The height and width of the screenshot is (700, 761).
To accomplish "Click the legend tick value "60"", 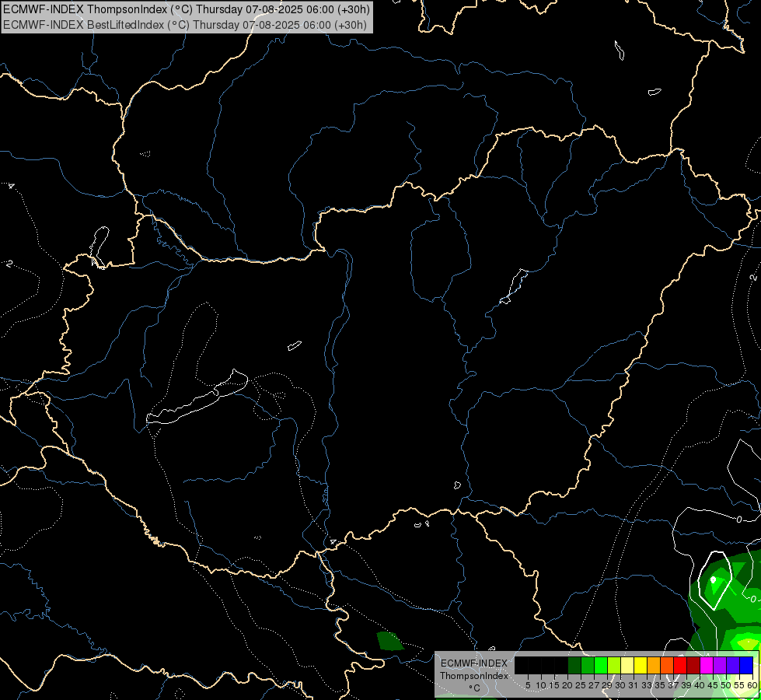I will pyautogui.click(x=752, y=685).
